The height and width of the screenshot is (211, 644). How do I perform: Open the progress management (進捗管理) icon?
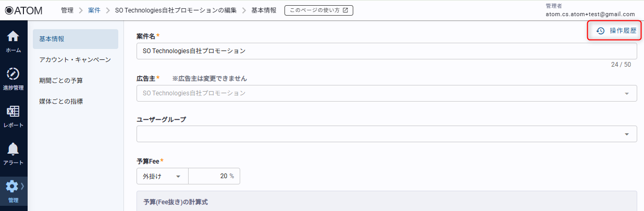tap(14, 74)
